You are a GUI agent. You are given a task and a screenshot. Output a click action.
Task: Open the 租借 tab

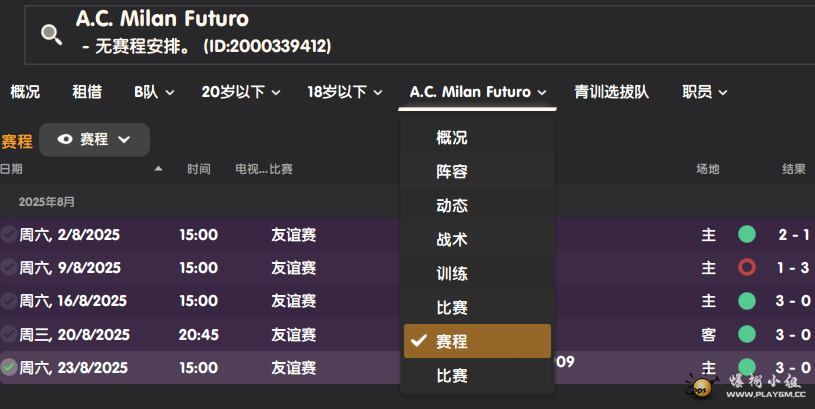[87, 92]
